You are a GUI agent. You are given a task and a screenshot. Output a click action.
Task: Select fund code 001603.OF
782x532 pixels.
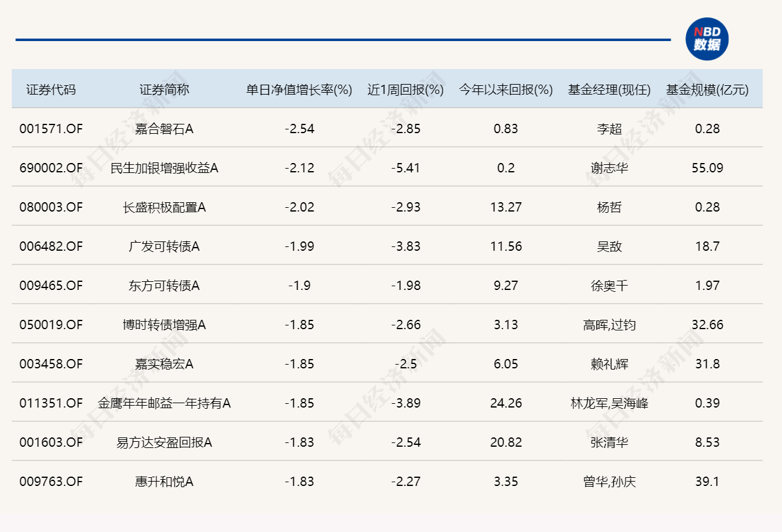pyautogui.click(x=51, y=442)
